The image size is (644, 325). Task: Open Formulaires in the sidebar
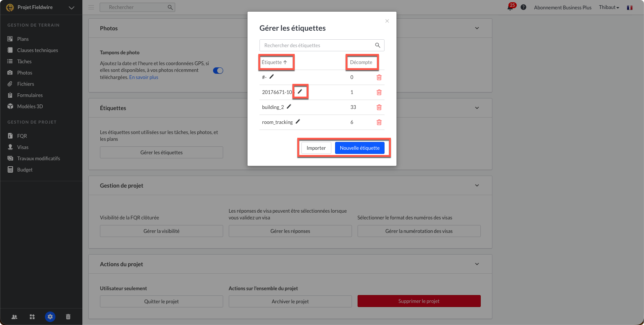tap(30, 95)
